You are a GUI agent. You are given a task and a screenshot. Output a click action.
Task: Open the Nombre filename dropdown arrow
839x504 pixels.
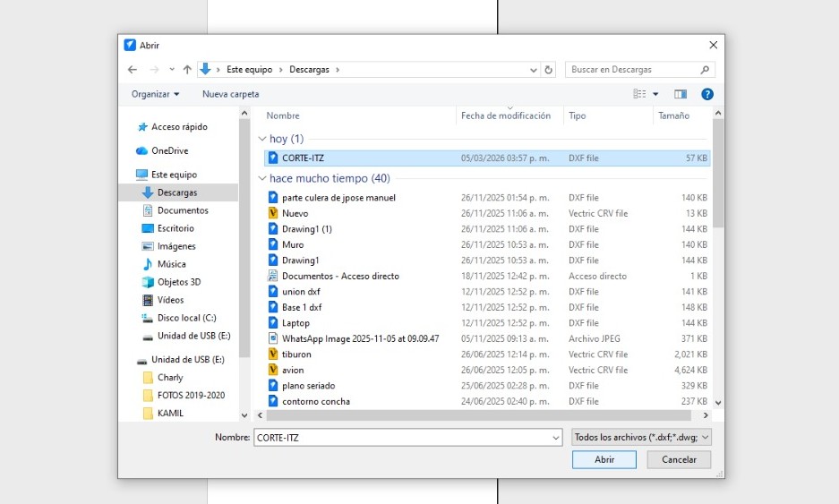point(556,438)
